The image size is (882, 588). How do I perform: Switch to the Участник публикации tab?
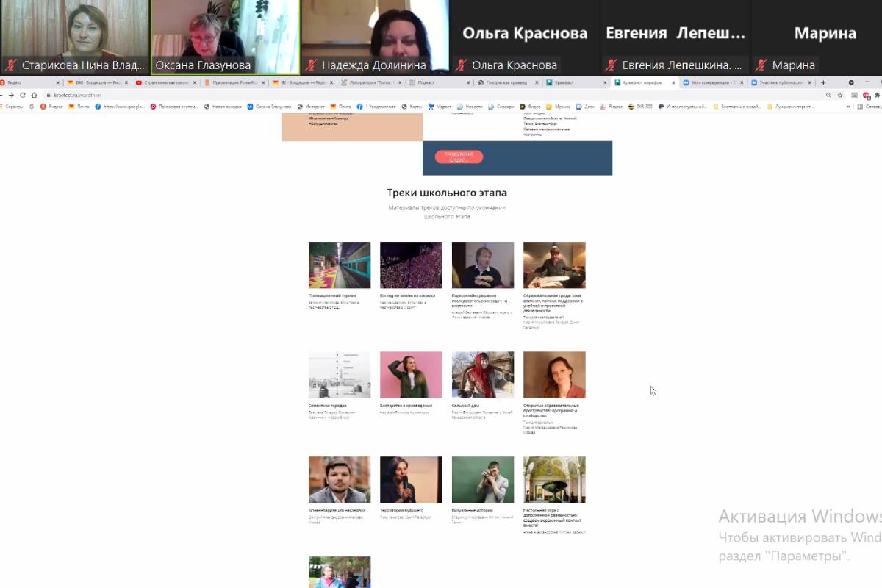tap(781, 83)
